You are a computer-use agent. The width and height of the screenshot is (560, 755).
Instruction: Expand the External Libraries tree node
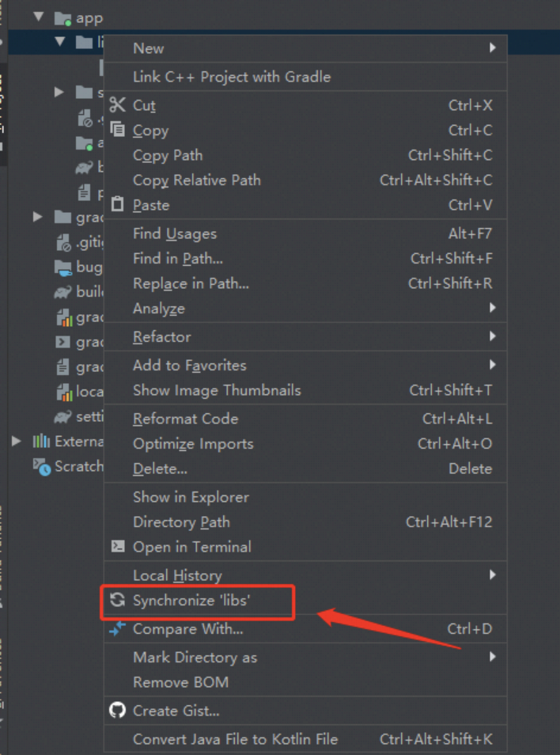tap(17, 441)
